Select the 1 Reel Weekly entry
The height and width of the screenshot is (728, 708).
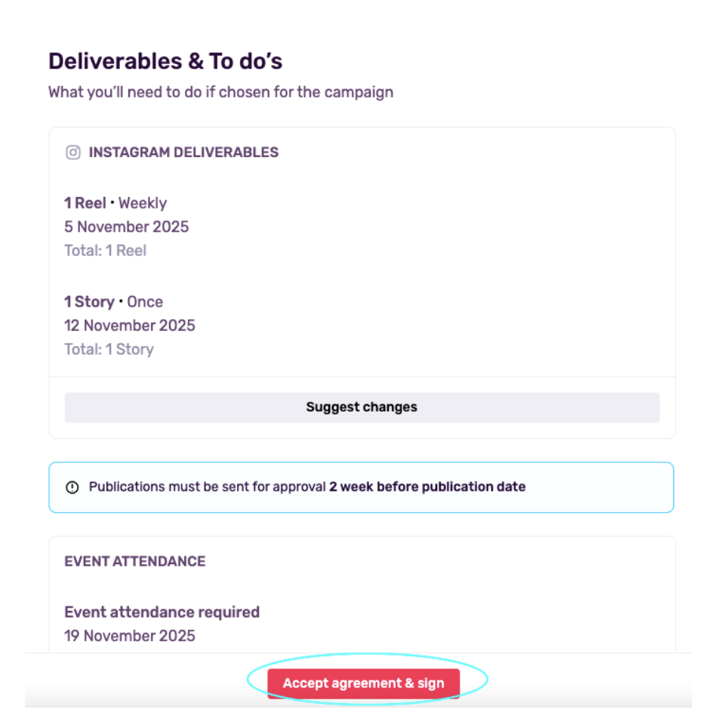115,202
